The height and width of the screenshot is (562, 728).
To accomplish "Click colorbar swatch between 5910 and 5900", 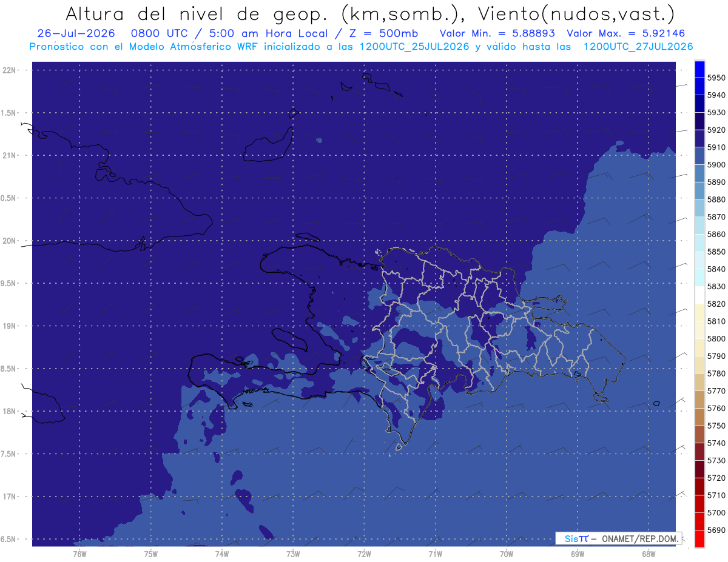I will [x=699, y=156].
